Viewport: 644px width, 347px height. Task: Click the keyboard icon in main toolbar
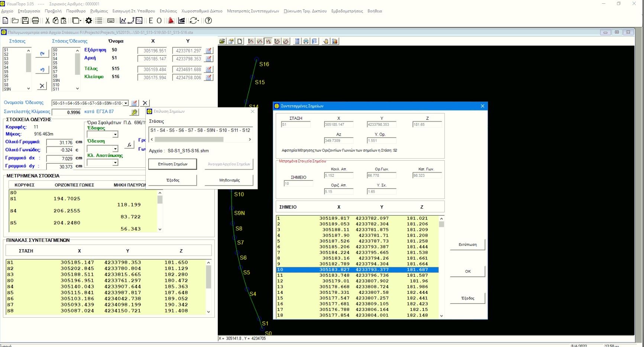click(x=111, y=20)
